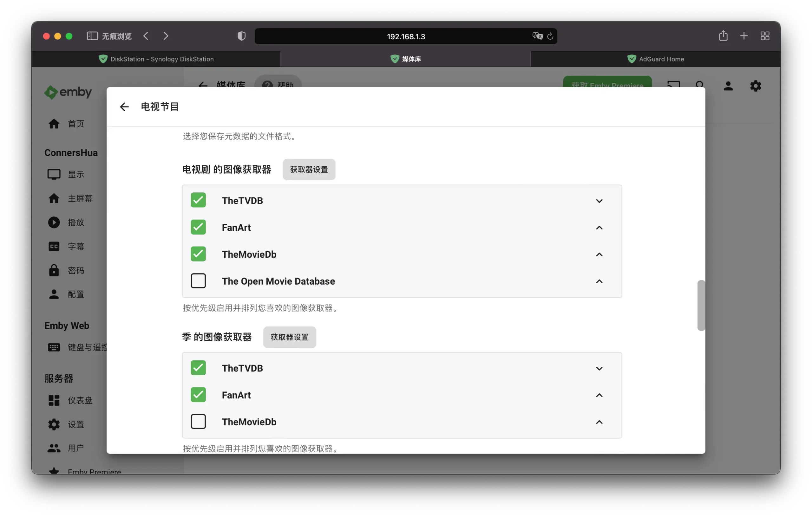Move TheMovieDb up in 季 fetcher list

tap(599, 422)
